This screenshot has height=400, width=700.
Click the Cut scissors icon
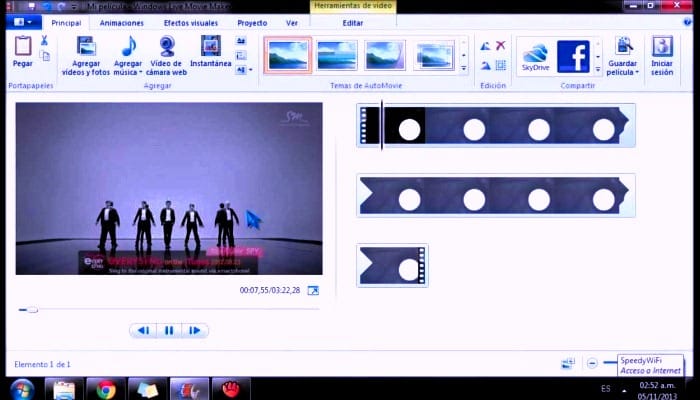point(44,41)
